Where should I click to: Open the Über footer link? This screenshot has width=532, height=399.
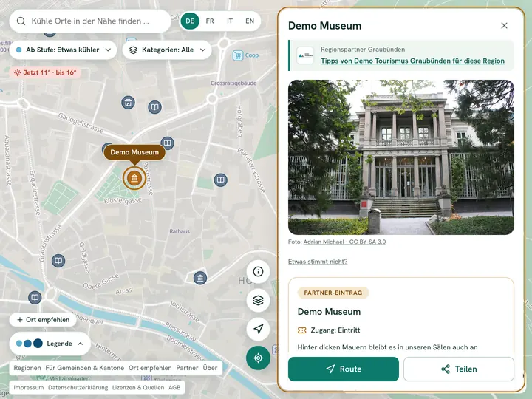coord(210,368)
